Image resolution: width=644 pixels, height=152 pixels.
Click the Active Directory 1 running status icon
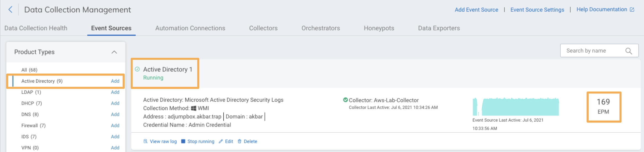(137, 69)
